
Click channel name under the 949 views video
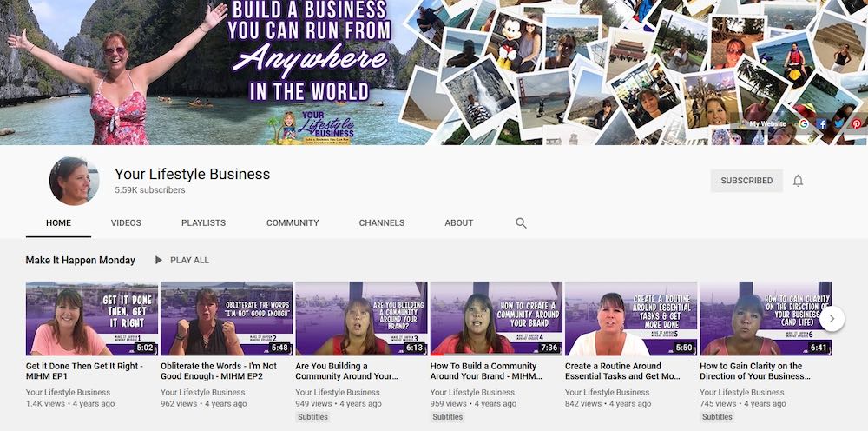[x=338, y=392]
